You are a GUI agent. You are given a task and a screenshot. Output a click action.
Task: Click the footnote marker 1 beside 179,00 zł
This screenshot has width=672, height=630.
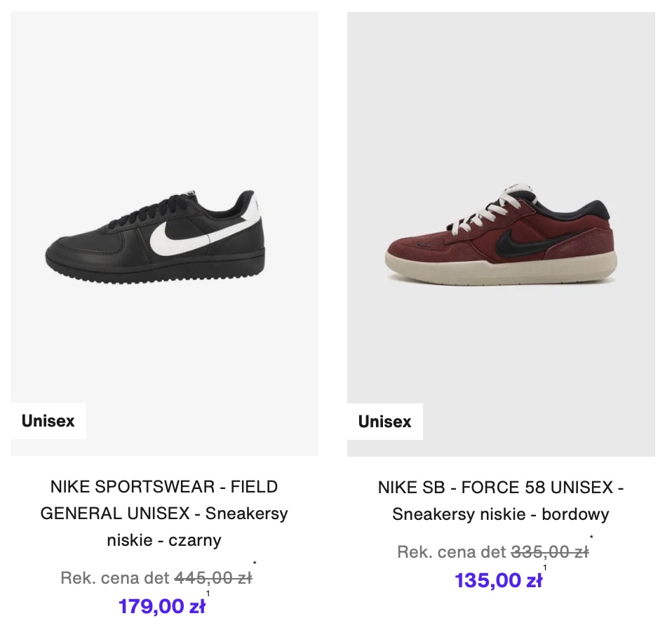click(x=208, y=594)
